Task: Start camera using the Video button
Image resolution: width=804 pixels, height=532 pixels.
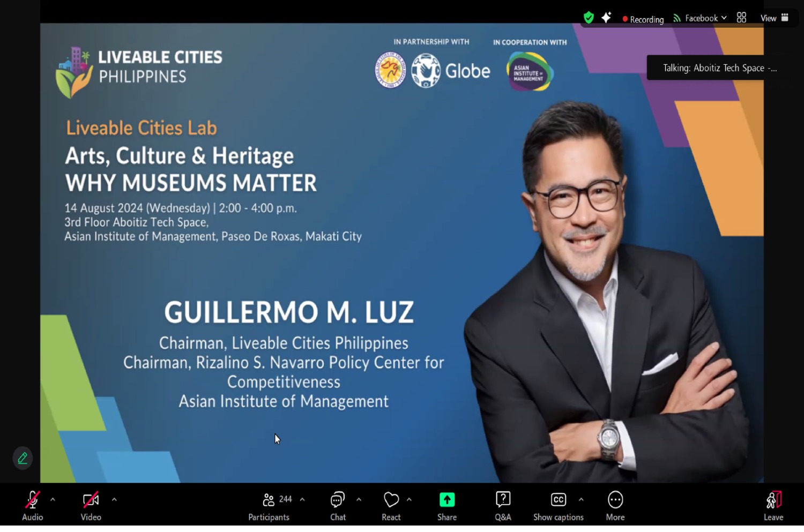Action: point(91,505)
